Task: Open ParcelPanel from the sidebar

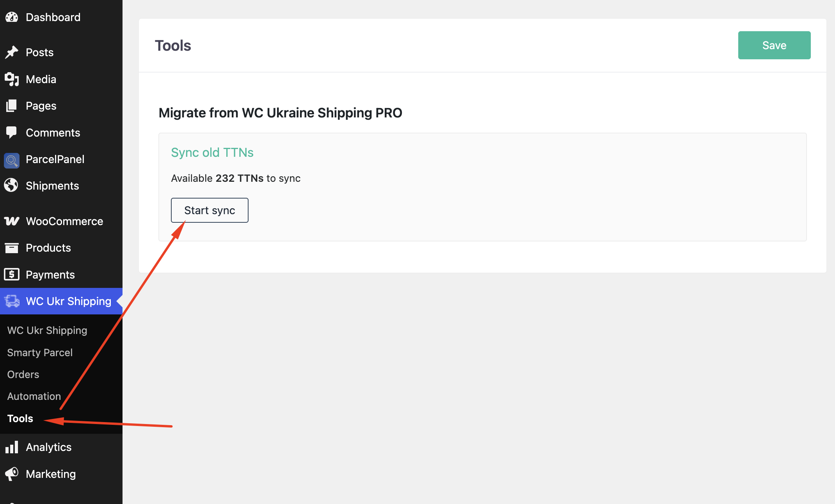Action: (61, 159)
